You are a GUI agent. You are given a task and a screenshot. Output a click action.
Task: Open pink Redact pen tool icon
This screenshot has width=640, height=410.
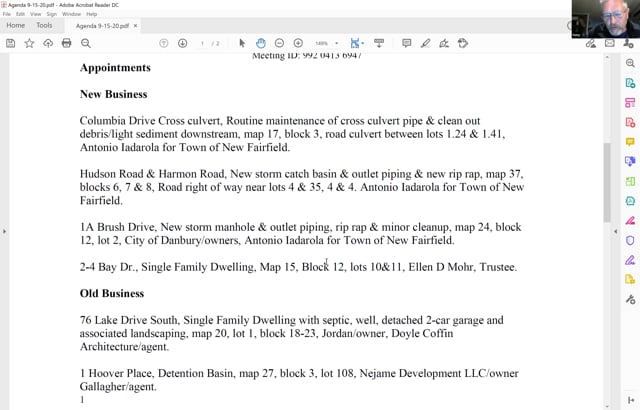(630, 221)
